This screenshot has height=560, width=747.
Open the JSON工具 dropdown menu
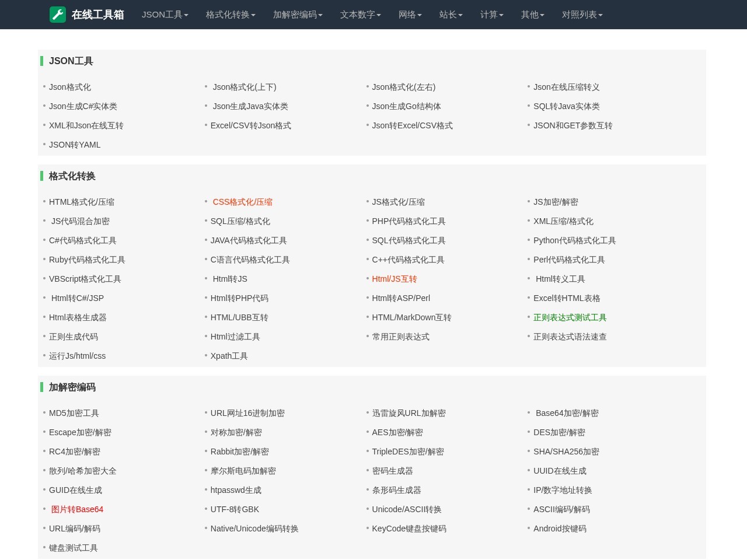pyautogui.click(x=165, y=15)
